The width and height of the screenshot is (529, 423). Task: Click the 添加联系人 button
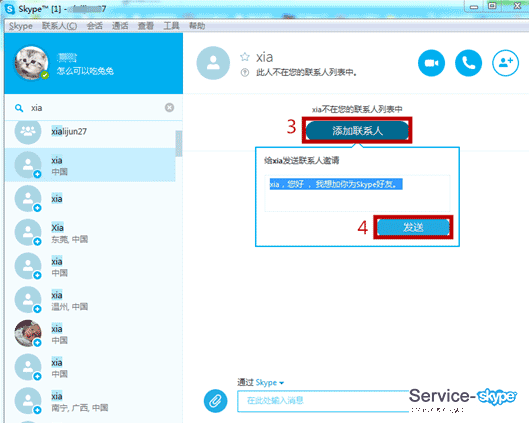357,131
